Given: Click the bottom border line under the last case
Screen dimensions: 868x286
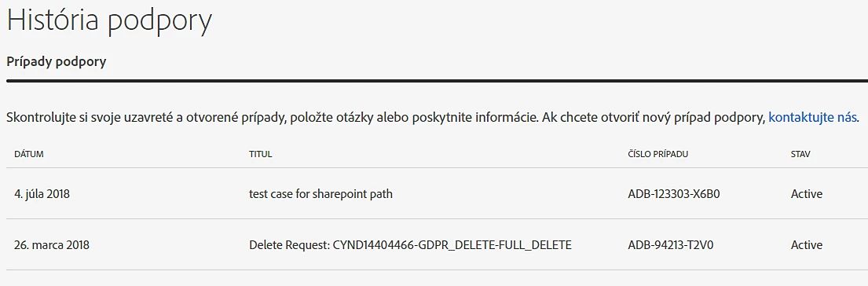Looking at the screenshot, I should pyautogui.click(x=434, y=270).
